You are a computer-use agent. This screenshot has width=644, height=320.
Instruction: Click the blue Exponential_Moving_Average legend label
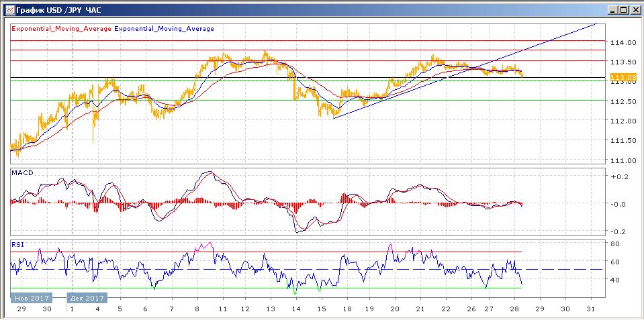(x=165, y=29)
